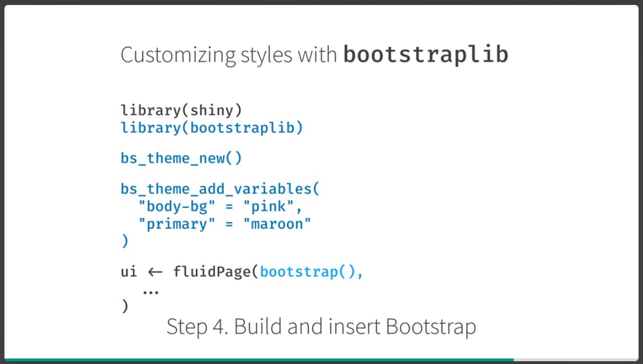
Task: Click the slide title 'Customizing styles with bootstraplib'
Action: pyautogui.click(x=314, y=54)
